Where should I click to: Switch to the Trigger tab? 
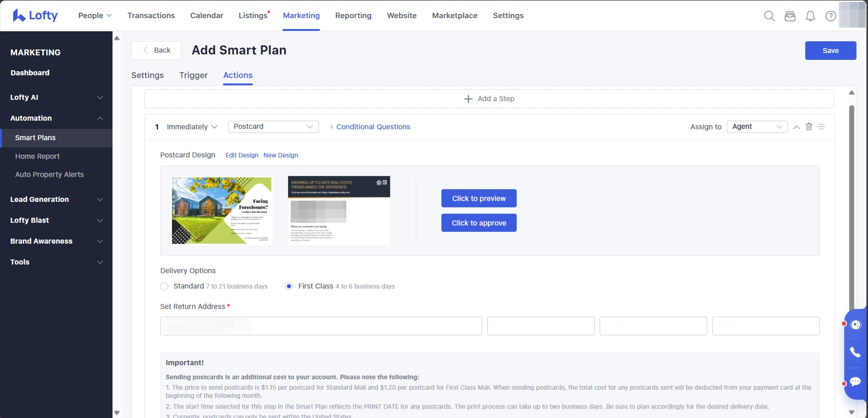point(193,75)
